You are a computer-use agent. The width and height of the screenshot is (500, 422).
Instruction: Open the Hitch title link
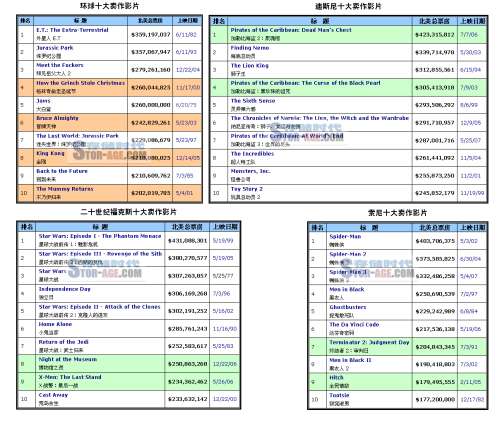click(336, 377)
